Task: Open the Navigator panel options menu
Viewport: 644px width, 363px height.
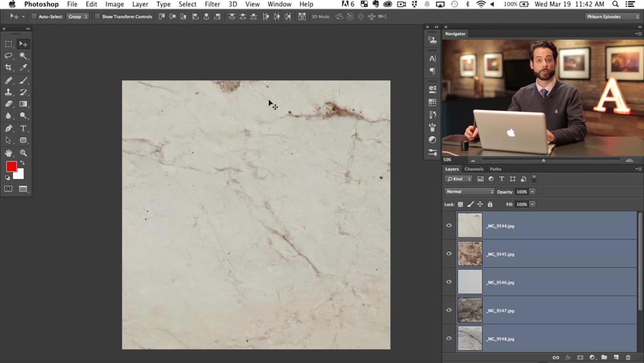Action: click(638, 34)
